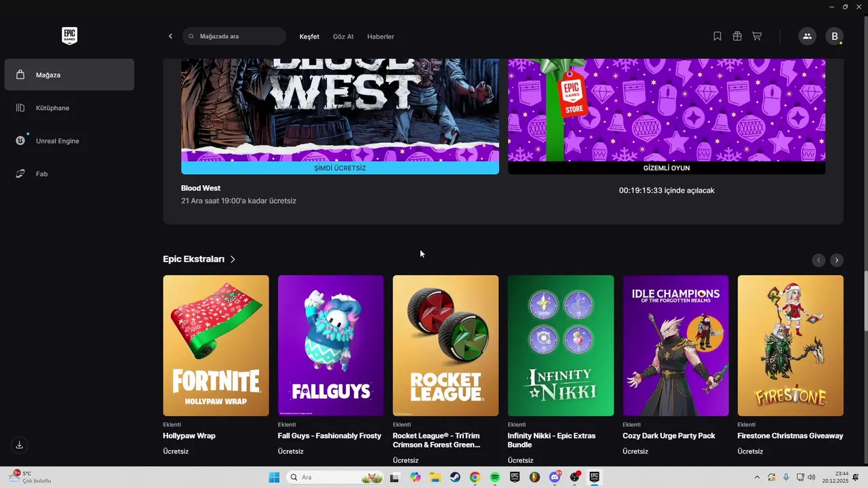
Task: Open the Mağaza store section
Action: click(x=69, y=75)
